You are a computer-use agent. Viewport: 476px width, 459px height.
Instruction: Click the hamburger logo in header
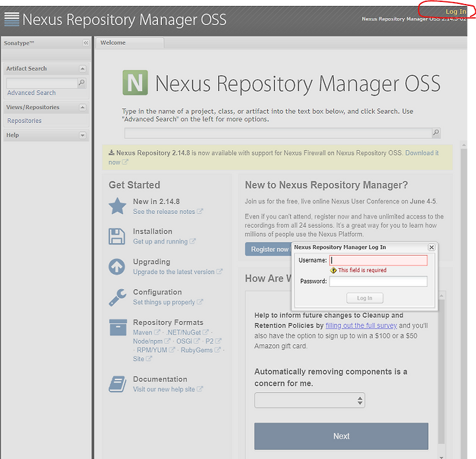12,19
